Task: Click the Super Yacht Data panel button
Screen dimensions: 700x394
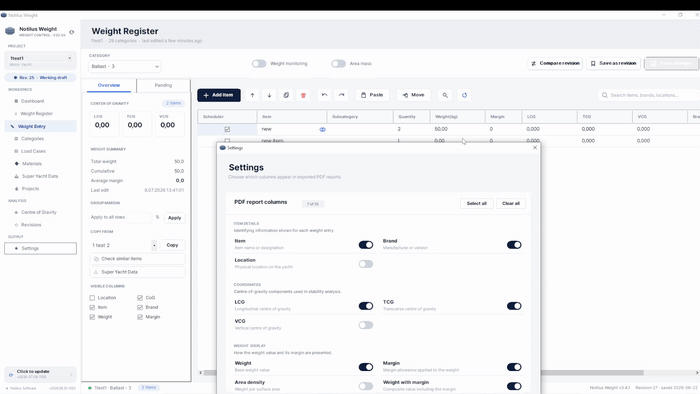Action: click(138, 272)
